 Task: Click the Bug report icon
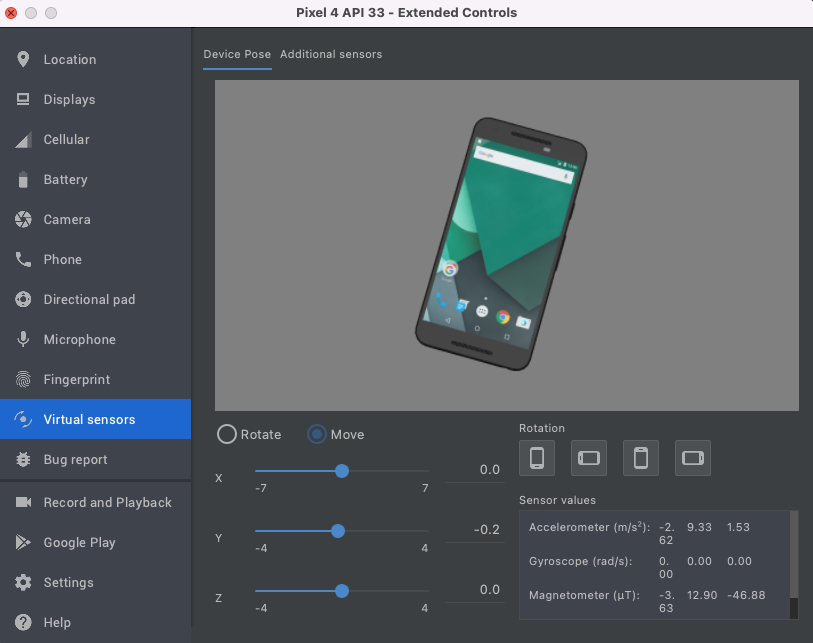(x=23, y=459)
